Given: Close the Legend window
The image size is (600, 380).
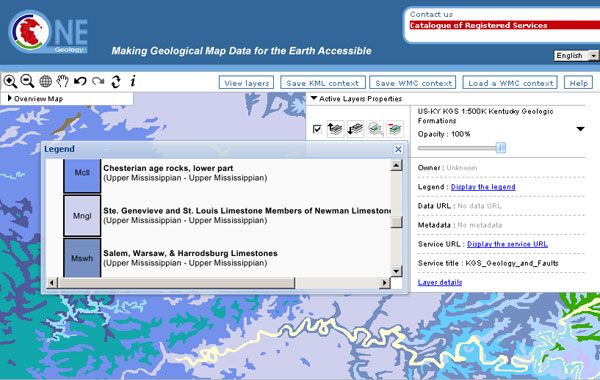Looking at the screenshot, I should (398, 149).
